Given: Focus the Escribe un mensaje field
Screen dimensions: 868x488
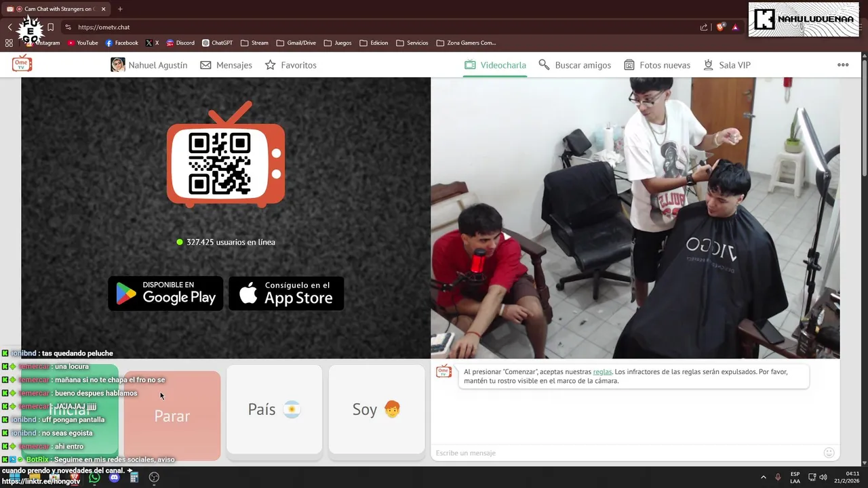Looking at the screenshot, I should tap(626, 453).
